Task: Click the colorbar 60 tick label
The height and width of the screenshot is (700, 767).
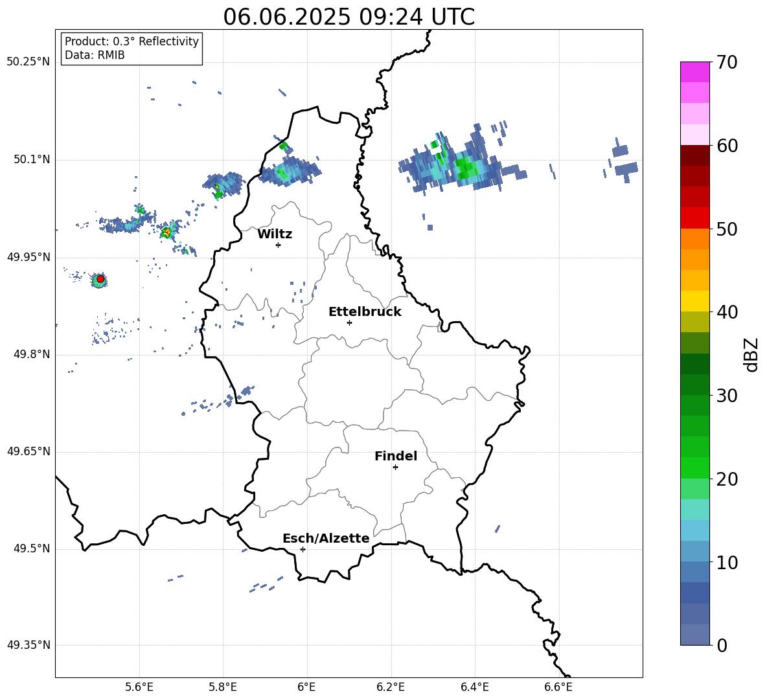Action: coord(727,146)
